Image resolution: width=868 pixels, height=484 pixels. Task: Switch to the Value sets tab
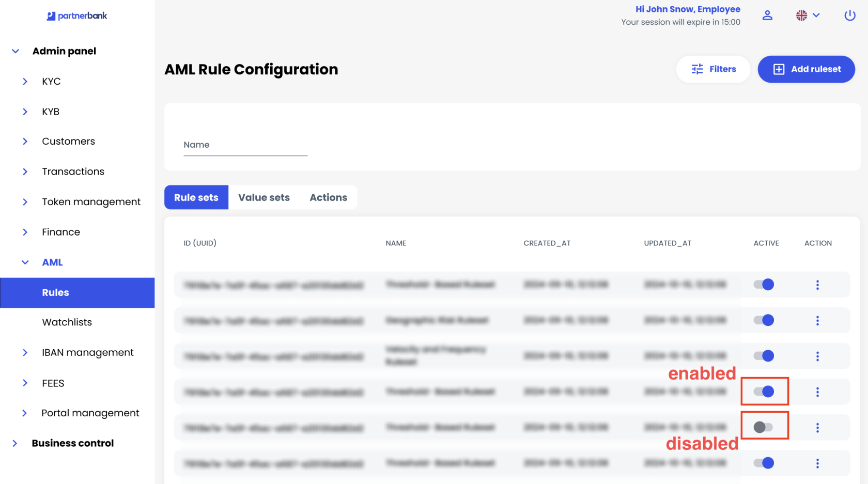point(263,197)
